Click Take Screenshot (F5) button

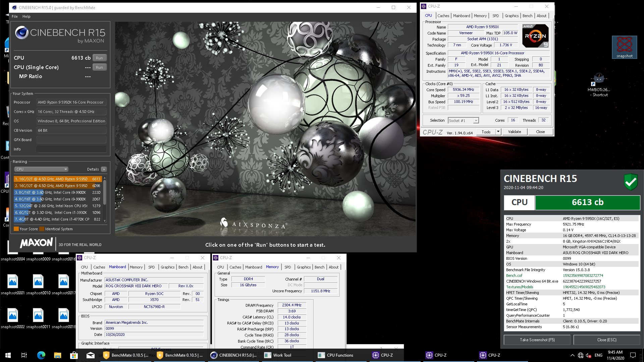tap(537, 340)
